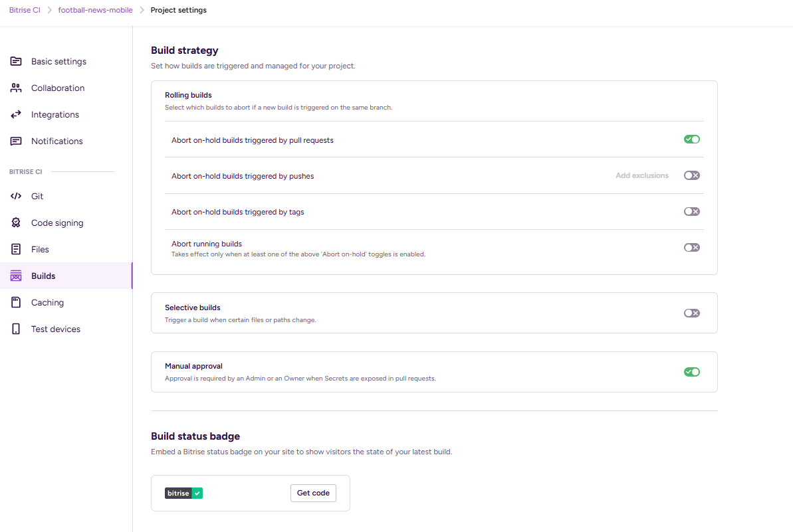The height and width of the screenshot is (532, 793).
Task: Click the Basic settings folder icon
Action: pyautogui.click(x=17, y=62)
